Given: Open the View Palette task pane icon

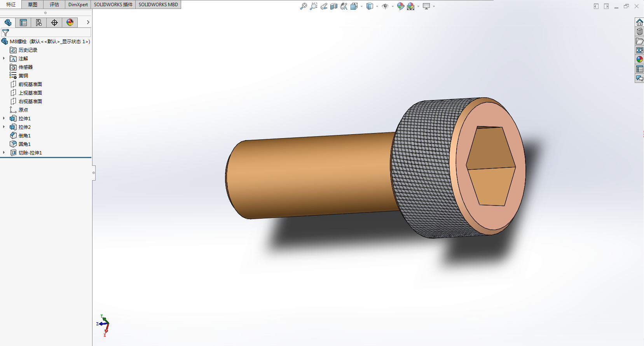Looking at the screenshot, I should click(639, 50).
